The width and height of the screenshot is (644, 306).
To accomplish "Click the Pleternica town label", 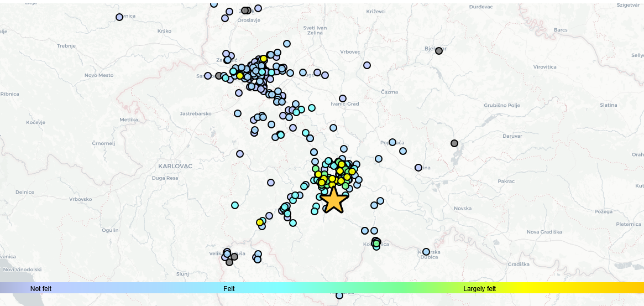I will [x=629, y=224].
